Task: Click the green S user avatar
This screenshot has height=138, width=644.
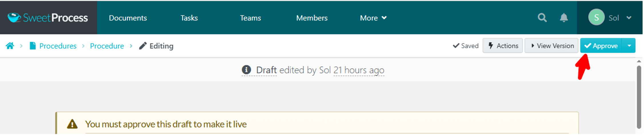Action: [x=596, y=17]
